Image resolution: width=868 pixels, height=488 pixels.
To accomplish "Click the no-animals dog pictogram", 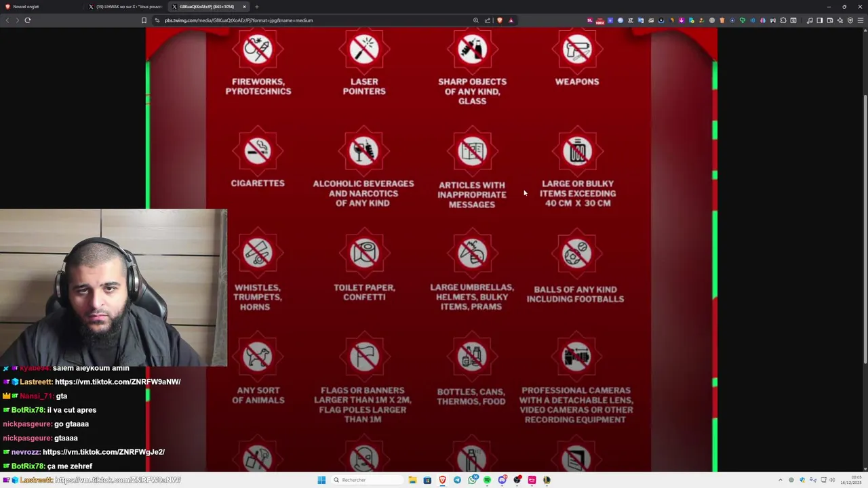I will (258, 357).
